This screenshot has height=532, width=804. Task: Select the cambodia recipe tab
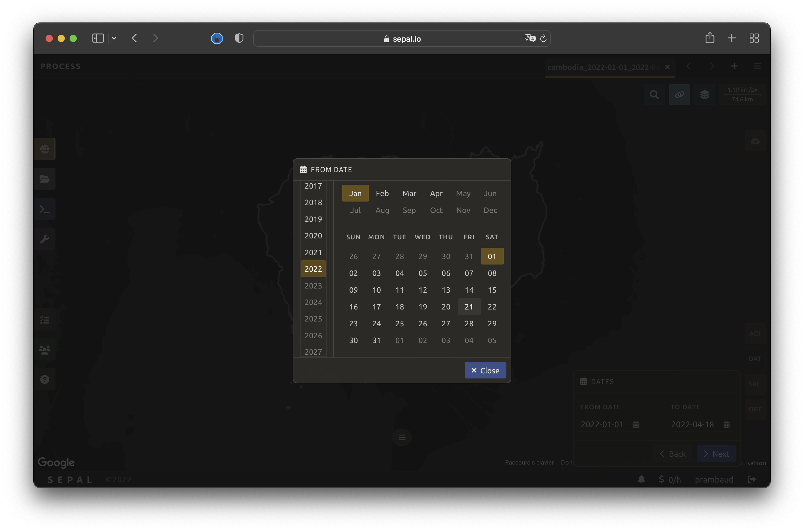coord(603,67)
